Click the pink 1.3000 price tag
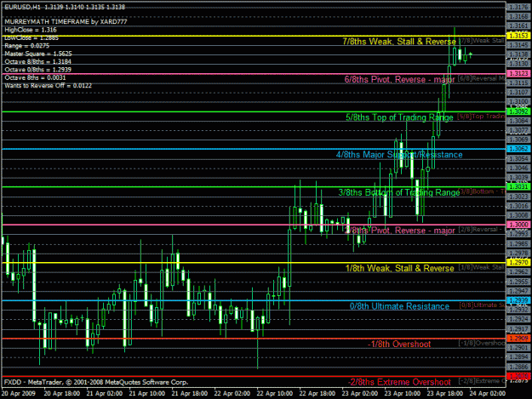This screenshot has width=532, height=399. coord(518,225)
